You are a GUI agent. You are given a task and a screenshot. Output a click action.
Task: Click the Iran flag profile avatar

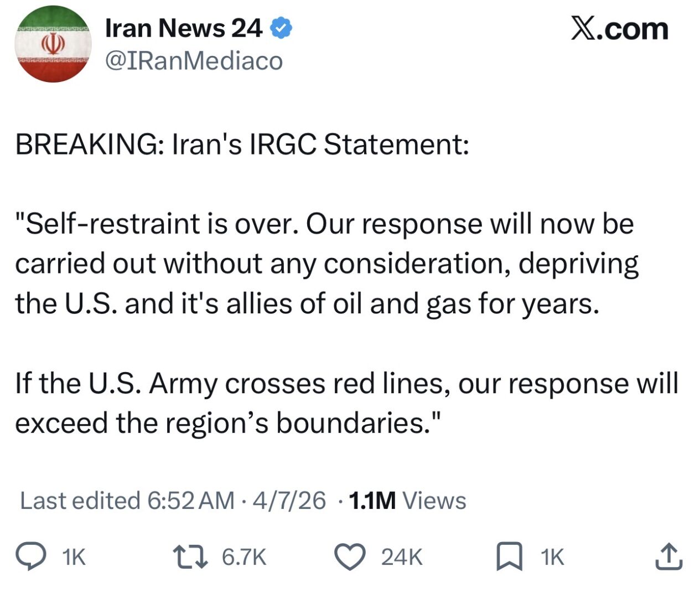point(53,45)
